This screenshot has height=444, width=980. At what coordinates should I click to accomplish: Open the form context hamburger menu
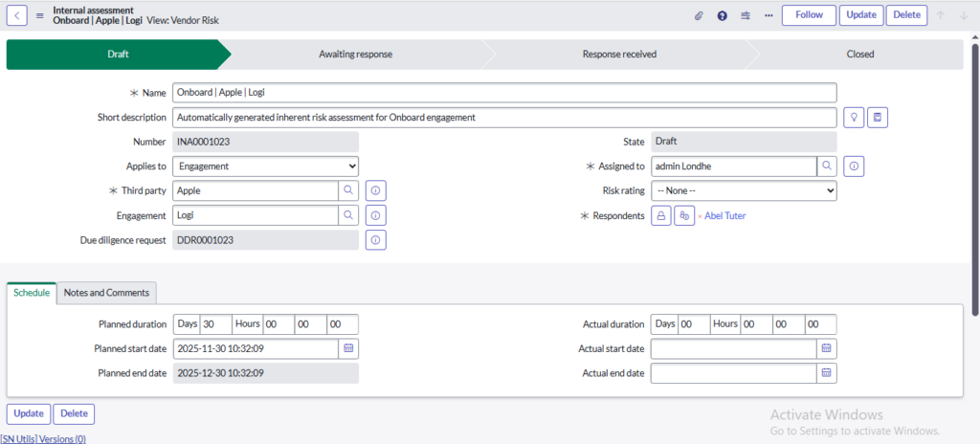click(x=40, y=15)
